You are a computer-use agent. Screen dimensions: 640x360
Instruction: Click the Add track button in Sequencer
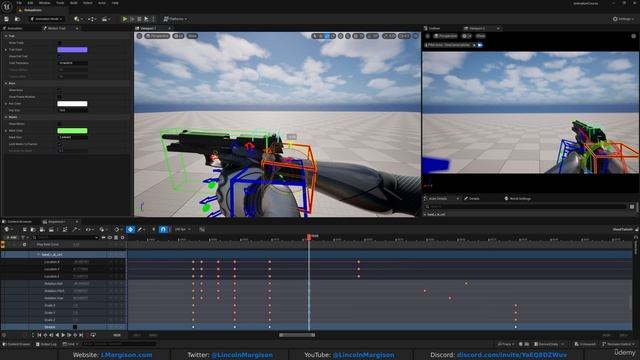click(11, 237)
